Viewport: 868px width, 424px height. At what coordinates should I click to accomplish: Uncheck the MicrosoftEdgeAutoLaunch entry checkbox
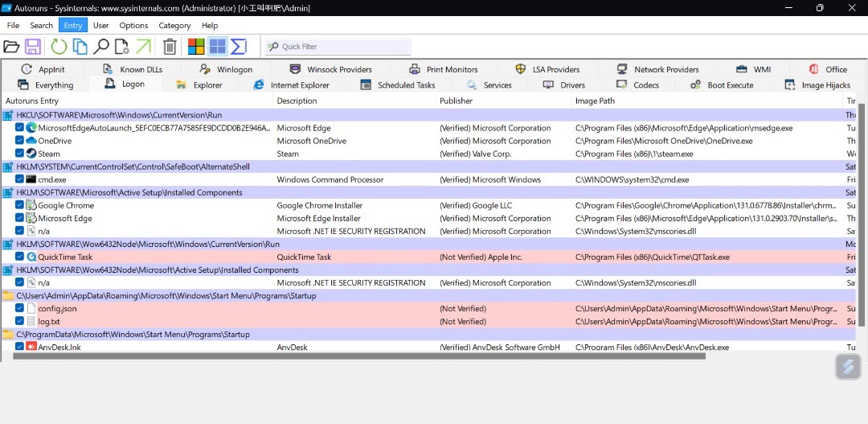coord(19,128)
